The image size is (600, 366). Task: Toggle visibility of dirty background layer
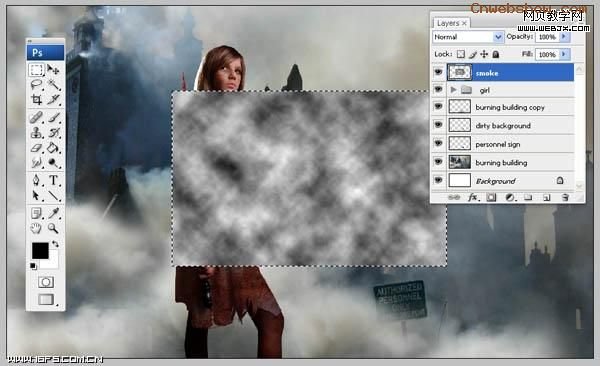coord(439,125)
